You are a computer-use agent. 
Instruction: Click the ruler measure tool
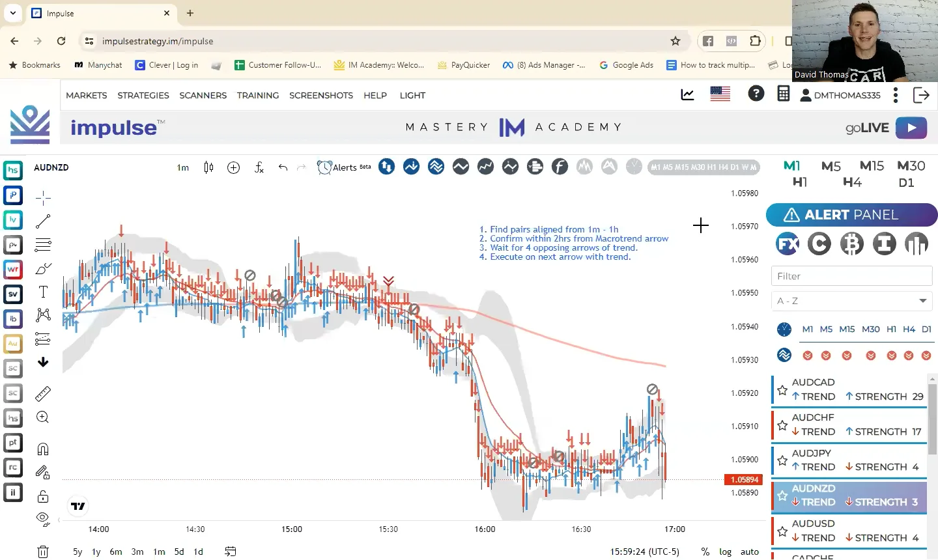(x=43, y=393)
